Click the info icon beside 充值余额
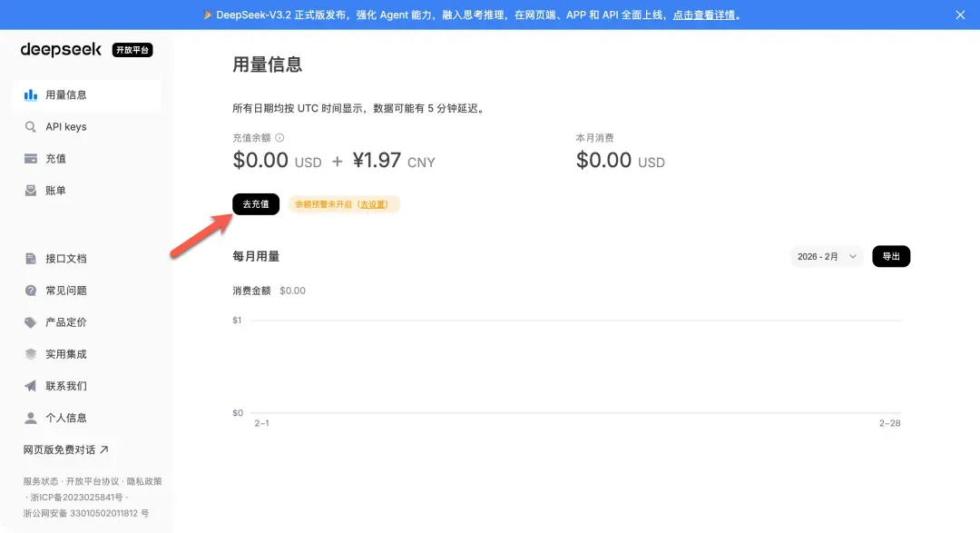Image resolution: width=980 pixels, height=533 pixels. point(279,138)
